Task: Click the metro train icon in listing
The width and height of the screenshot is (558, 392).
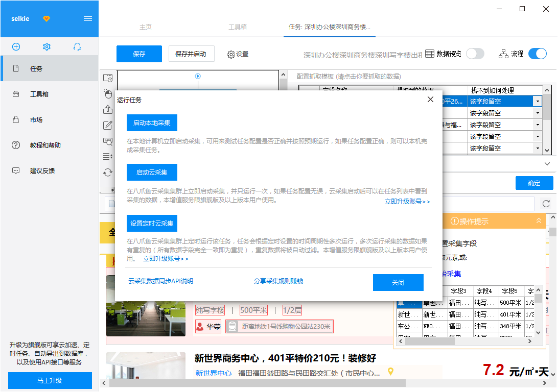Action: (232, 326)
